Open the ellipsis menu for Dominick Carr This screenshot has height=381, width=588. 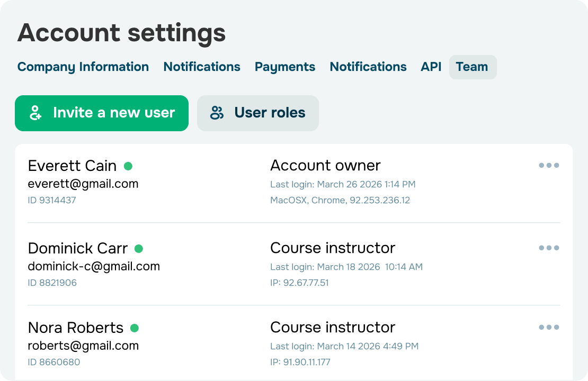549,248
